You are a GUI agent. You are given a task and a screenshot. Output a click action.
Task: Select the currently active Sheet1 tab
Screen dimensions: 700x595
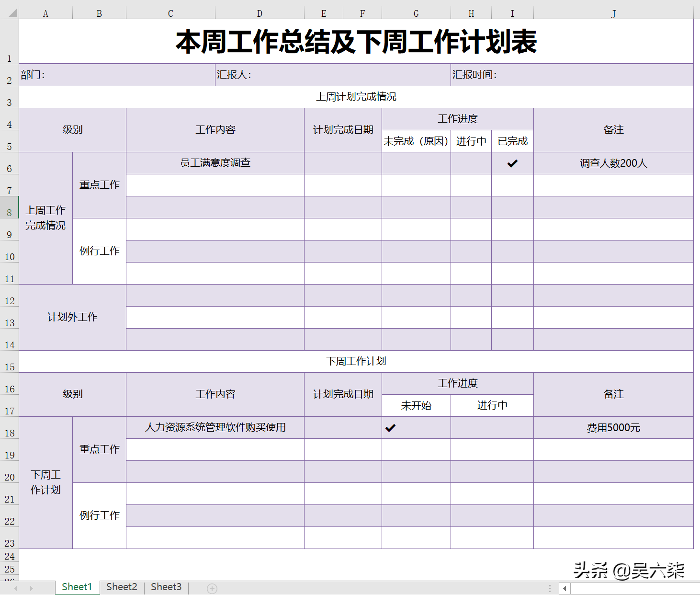(x=77, y=587)
